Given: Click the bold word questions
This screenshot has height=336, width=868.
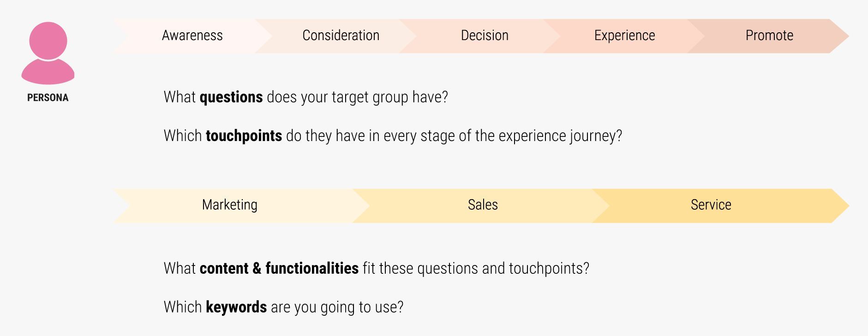Looking at the screenshot, I should pyautogui.click(x=231, y=97).
